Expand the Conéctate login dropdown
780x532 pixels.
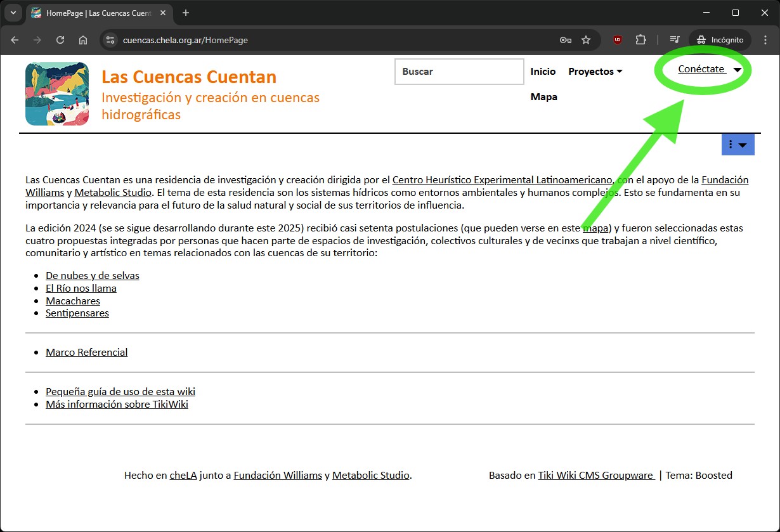709,70
